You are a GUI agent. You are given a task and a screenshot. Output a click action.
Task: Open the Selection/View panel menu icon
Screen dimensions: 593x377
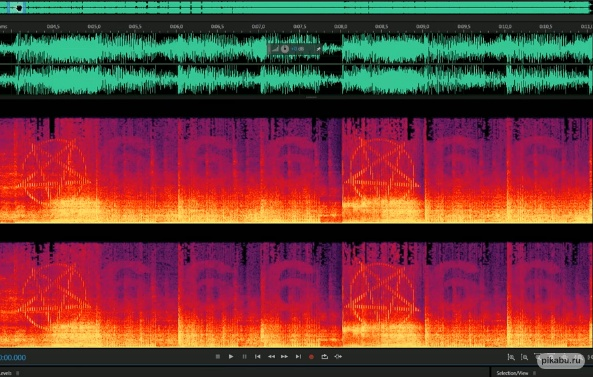534,373
